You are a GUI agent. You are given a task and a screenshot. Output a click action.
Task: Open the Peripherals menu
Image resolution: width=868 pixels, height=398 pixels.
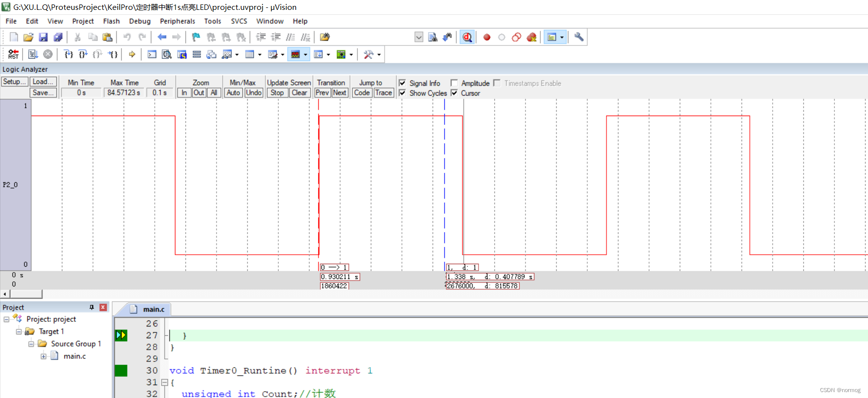pos(177,21)
